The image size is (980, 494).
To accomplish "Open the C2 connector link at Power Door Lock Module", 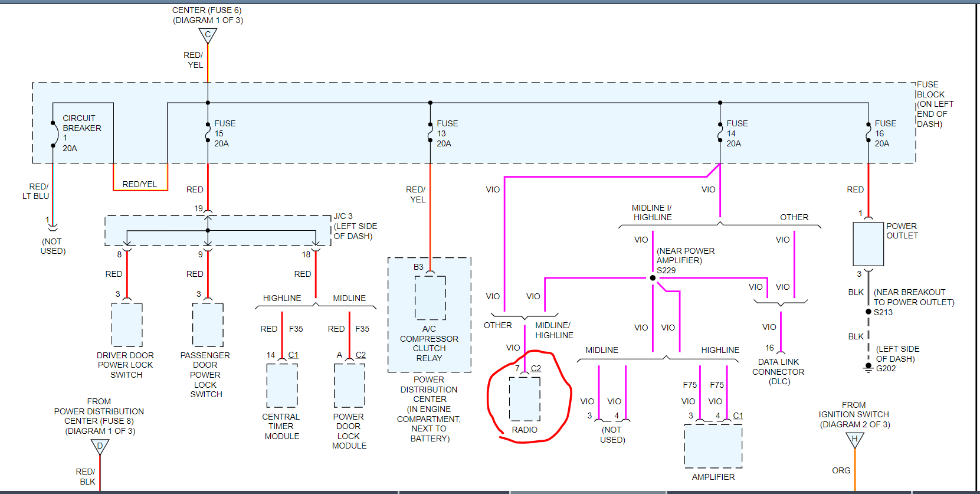I will point(360,355).
